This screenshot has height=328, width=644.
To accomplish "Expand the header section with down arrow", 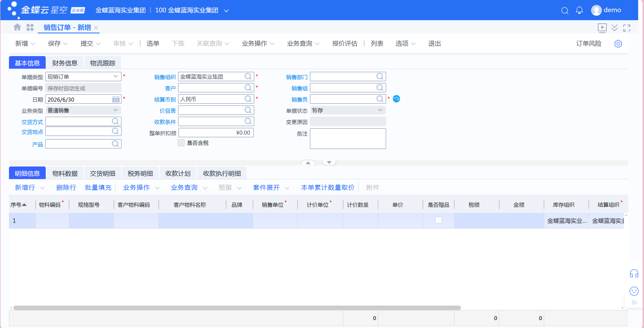I will pos(329,163).
